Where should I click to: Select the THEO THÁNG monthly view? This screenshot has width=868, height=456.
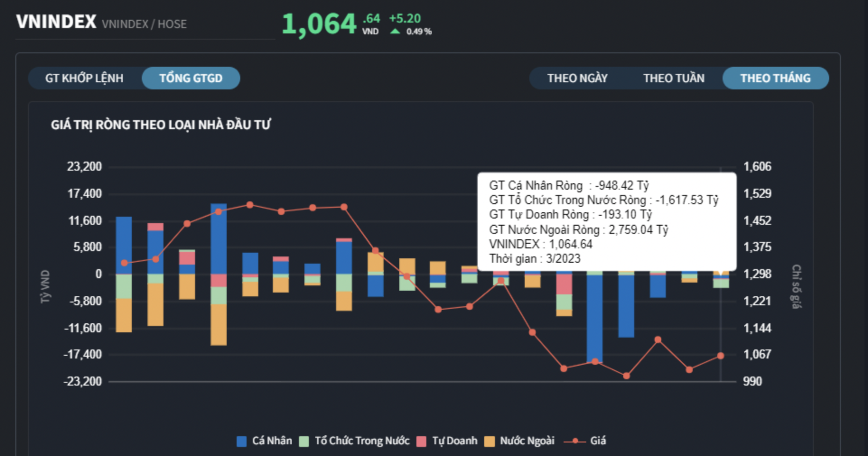point(775,78)
